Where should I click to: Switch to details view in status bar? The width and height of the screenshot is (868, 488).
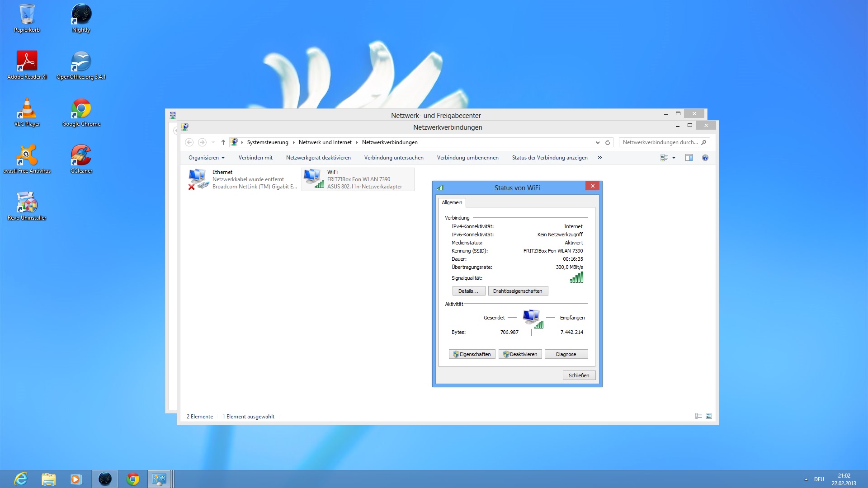point(698,416)
